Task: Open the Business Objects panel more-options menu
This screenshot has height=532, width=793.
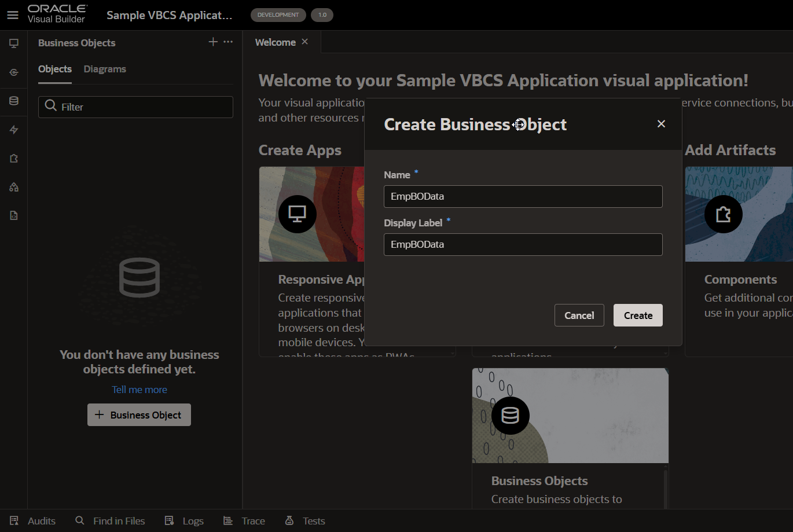Action: pos(228,42)
